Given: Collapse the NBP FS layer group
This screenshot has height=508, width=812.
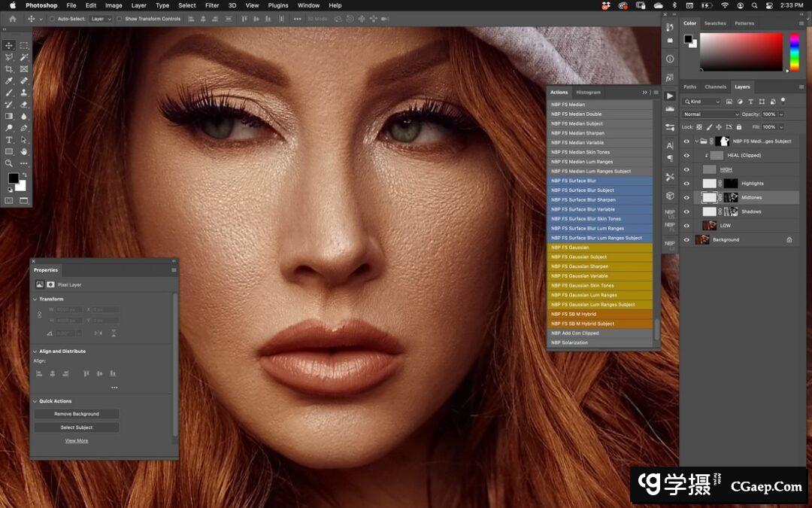Looking at the screenshot, I should 696,141.
